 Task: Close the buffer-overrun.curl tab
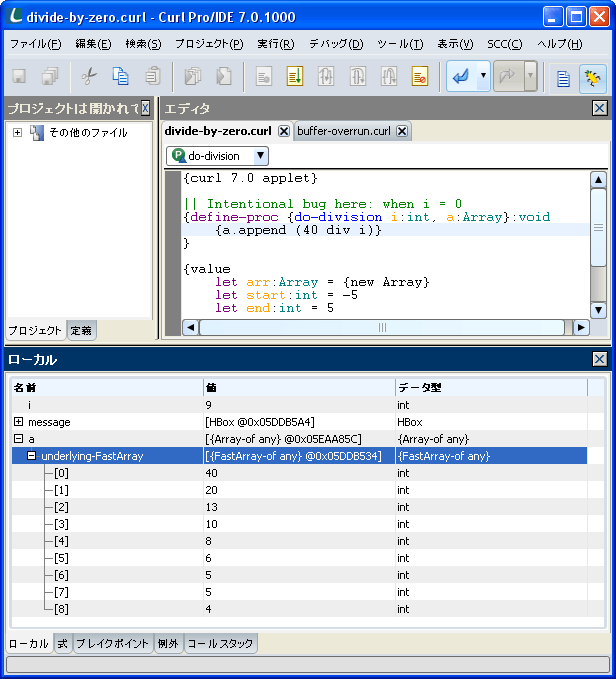pyautogui.click(x=402, y=131)
